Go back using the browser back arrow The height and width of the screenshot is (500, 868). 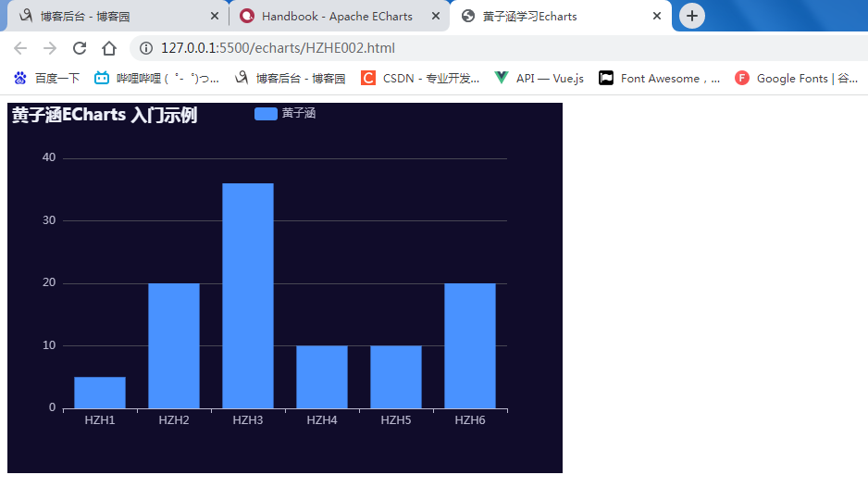coord(20,48)
